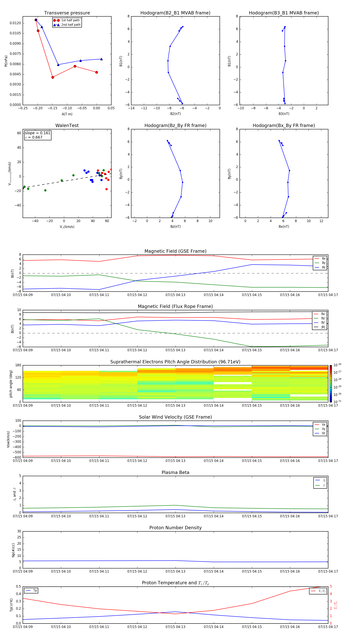Click '07/15 04:17' tick under Plasma Beta plot
The image size is (351, 644).
328,516
